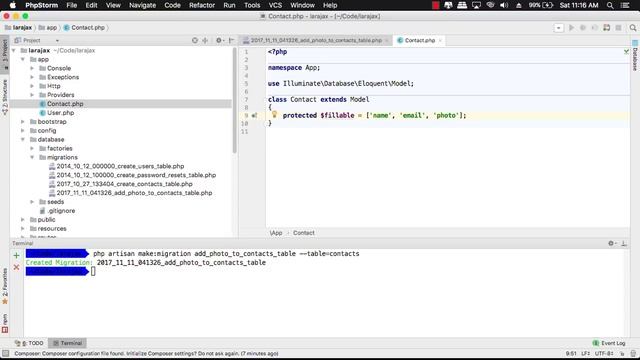Open the run configuration dropdown
This screenshot has height=360, width=640.
[x=559, y=28]
